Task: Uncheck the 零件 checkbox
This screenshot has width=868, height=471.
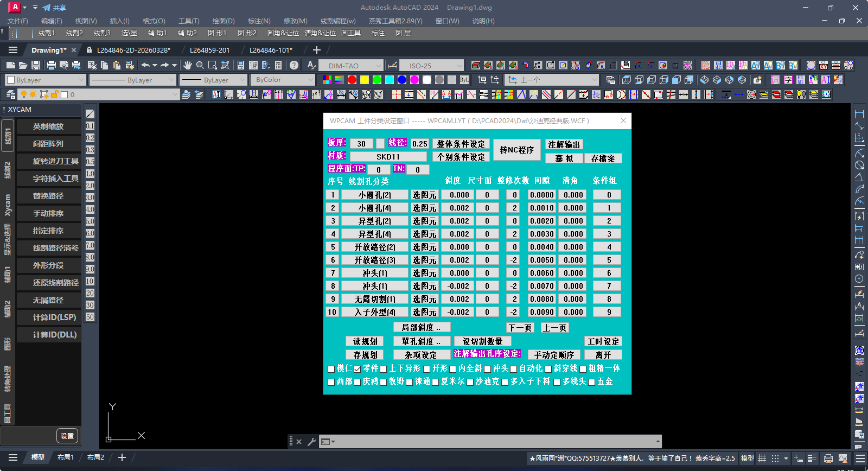Action: point(358,369)
